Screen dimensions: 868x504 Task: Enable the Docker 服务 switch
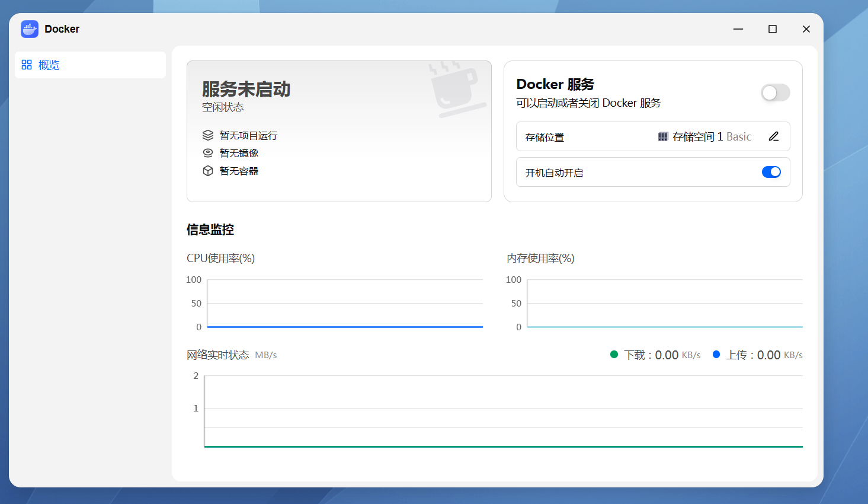(x=776, y=92)
